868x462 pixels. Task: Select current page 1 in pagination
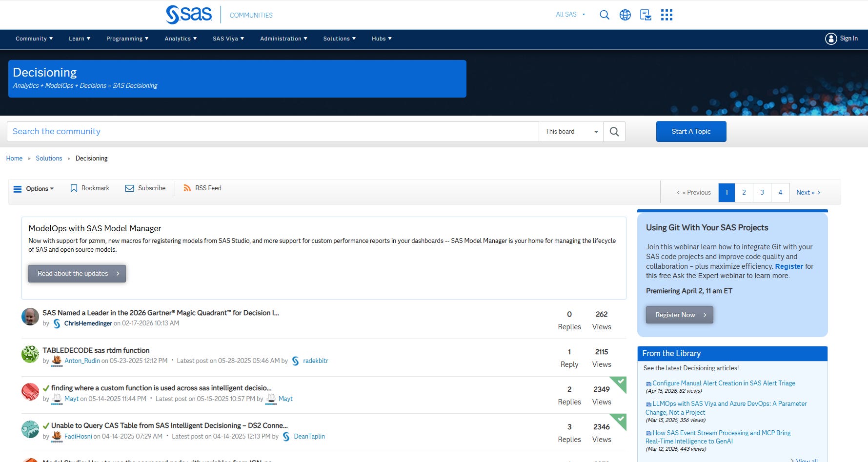[x=727, y=193]
